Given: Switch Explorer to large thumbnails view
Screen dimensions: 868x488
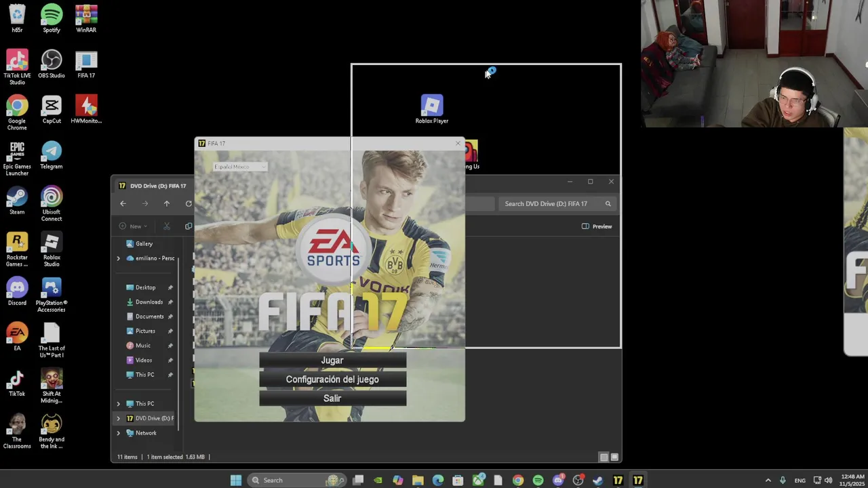Looking at the screenshot, I should tap(614, 457).
